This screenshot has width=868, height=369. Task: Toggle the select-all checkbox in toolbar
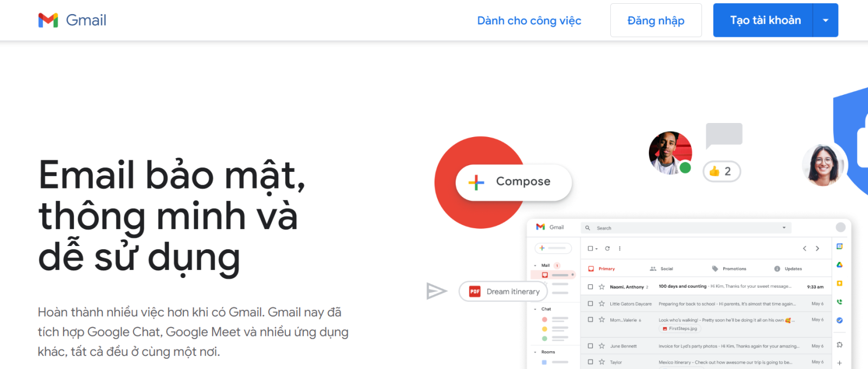[x=590, y=248]
